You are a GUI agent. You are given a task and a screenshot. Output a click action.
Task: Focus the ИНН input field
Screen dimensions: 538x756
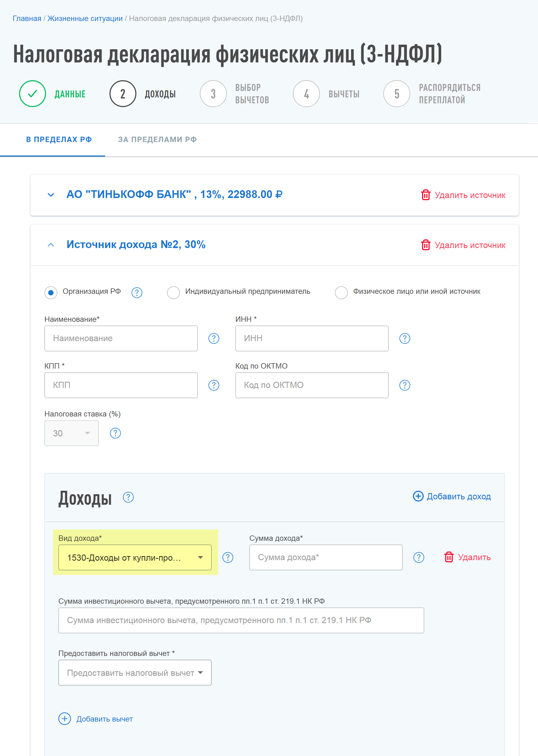tap(312, 338)
